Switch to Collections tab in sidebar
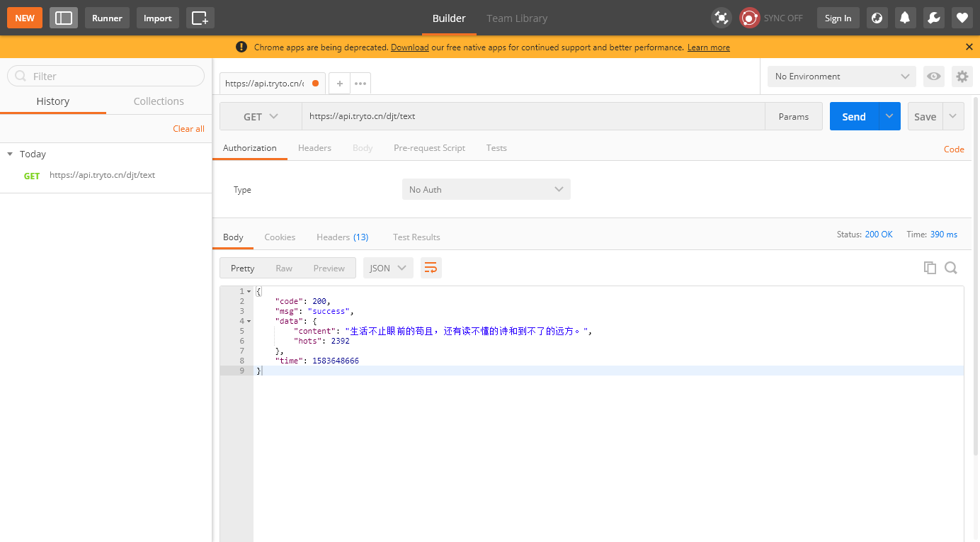 coord(159,101)
